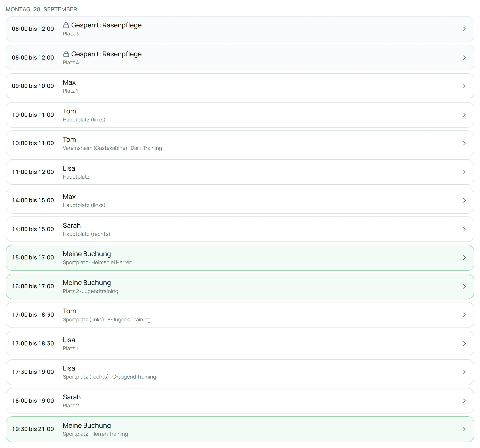Click chevron on Lisa's 17:00 Platz 1 row
Image resolution: width=480 pixels, height=448 pixels.
464,344
